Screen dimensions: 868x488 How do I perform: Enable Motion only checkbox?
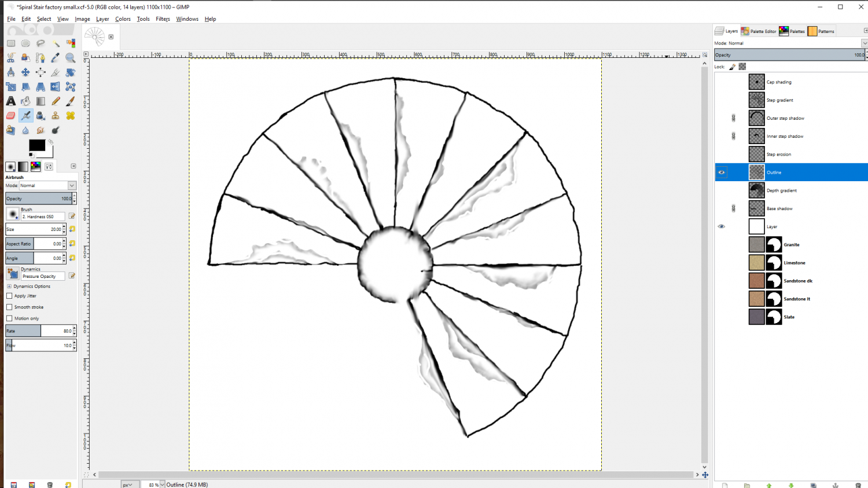9,318
